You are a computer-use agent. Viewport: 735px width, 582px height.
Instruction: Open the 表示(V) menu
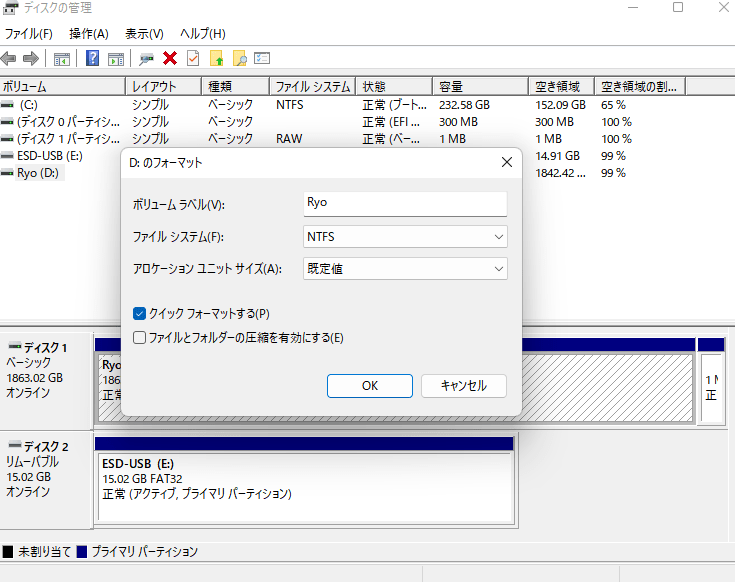coord(144,33)
